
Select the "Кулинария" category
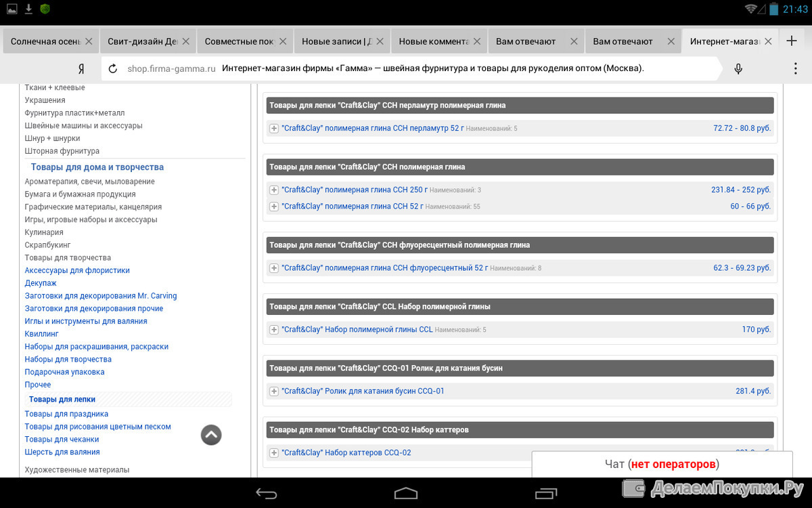(44, 232)
